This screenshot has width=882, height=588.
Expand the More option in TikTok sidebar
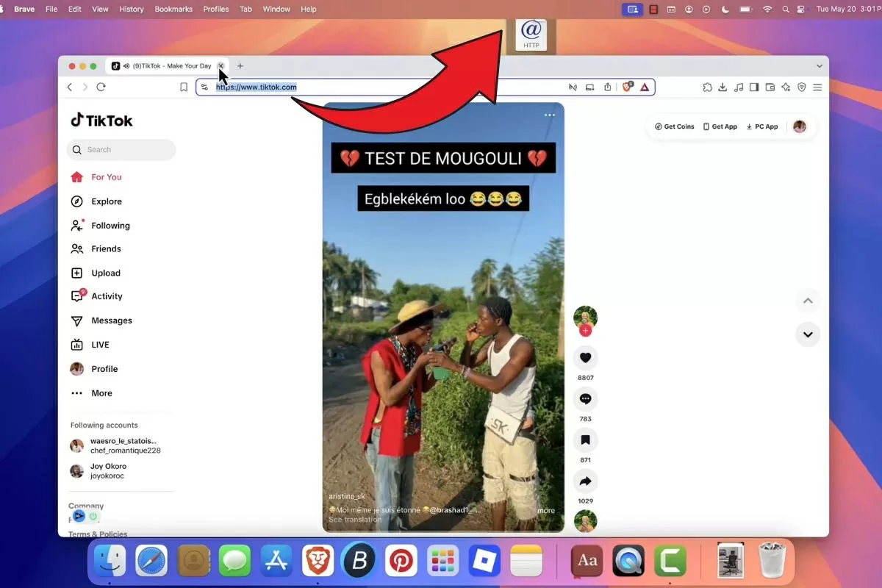(92, 393)
